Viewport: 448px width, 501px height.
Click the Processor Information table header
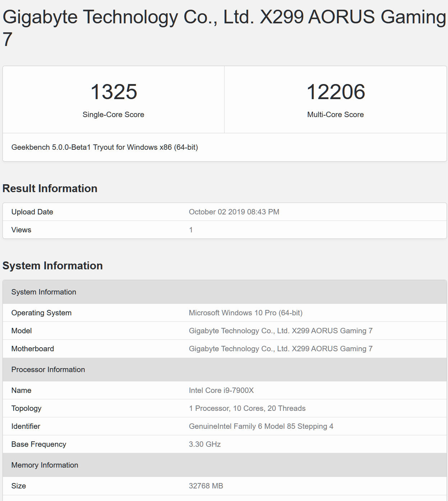[225, 370]
